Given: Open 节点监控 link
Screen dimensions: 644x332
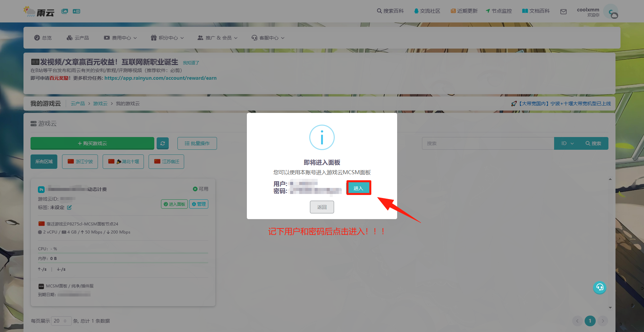Looking at the screenshot, I should (x=499, y=11).
